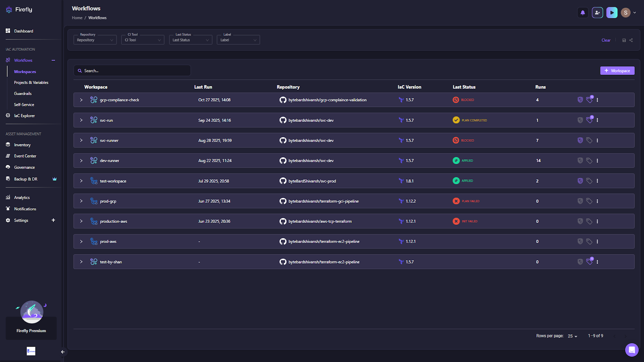644x362 pixels.
Task: Open the CI Tool filter dropdown
Action: coord(143,40)
